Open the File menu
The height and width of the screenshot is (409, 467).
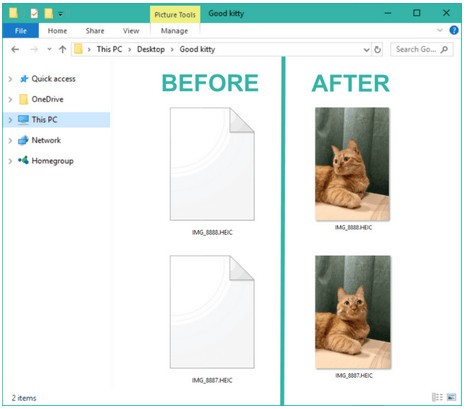(x=21, y=31)
